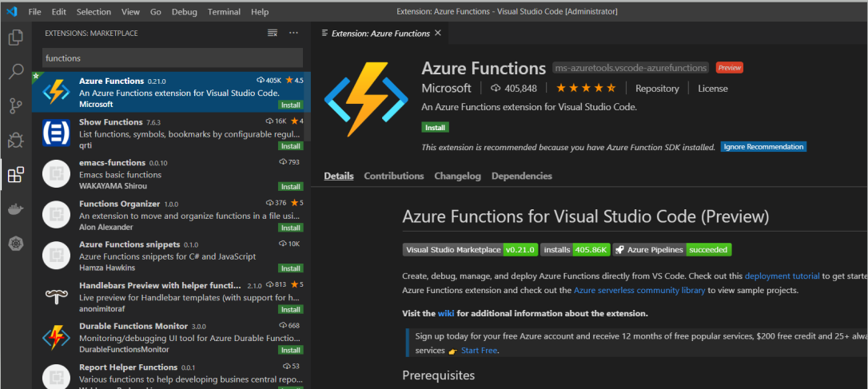Click the installs 405.86K badge
This screenshot has width=868, height=389.
tap(575, 249)
